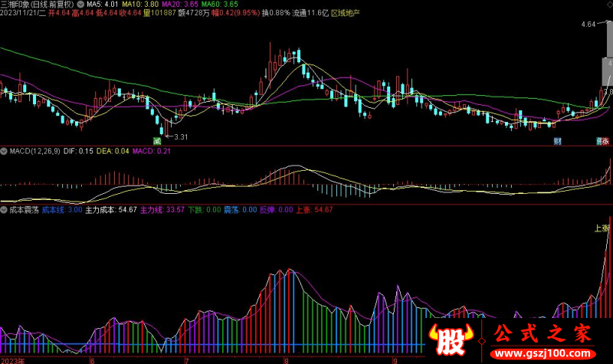Click the green 减 marker icon
This screenshot has height=364, width=613.
157,141
